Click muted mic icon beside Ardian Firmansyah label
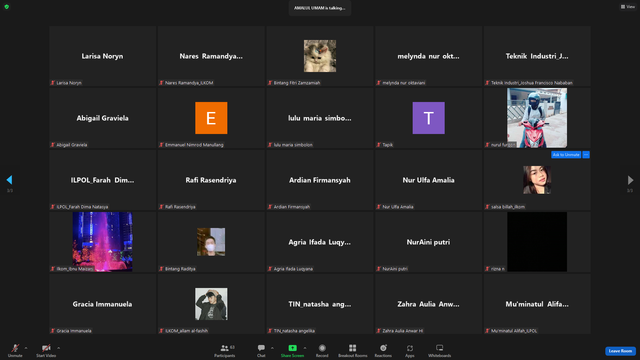The height and width of the screenshot is (360, 640). tap(270, 207)
